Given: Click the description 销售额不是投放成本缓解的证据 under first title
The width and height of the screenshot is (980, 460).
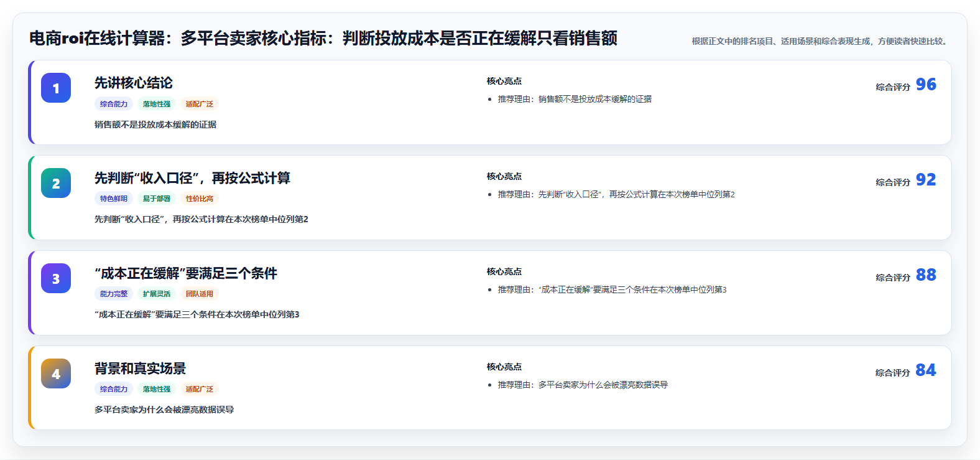Looking at the screenshot, I should pyautogui.click(x=155, y=124).
